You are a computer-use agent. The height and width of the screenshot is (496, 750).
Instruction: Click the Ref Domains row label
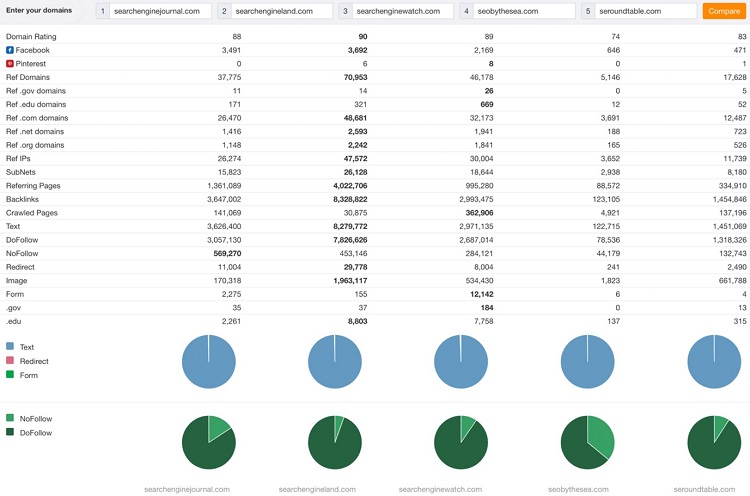[28, 77]
